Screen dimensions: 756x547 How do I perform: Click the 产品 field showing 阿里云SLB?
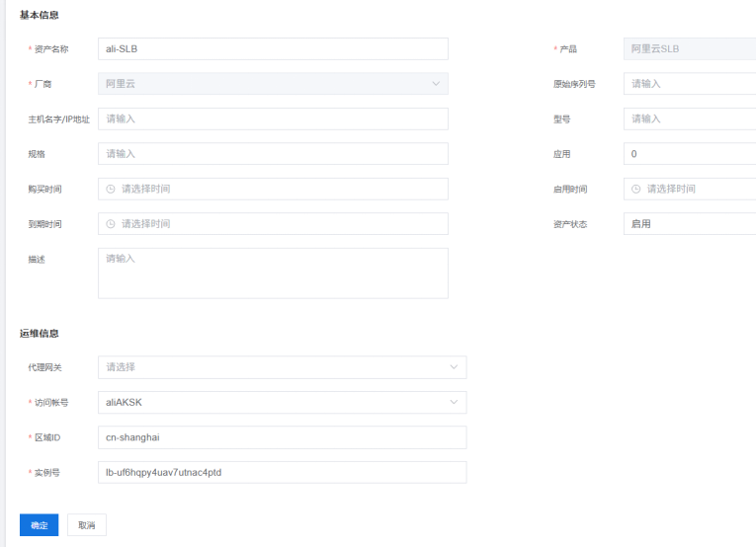point(690,48)
